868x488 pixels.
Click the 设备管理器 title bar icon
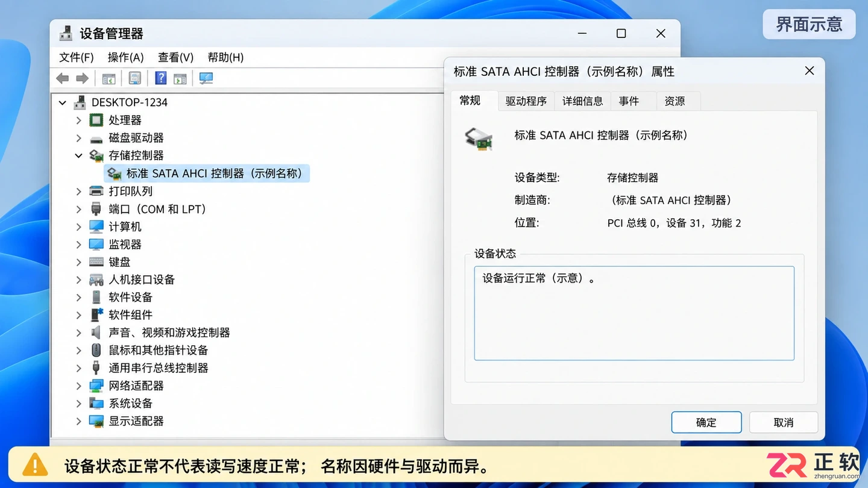click(x=66, y=34)
